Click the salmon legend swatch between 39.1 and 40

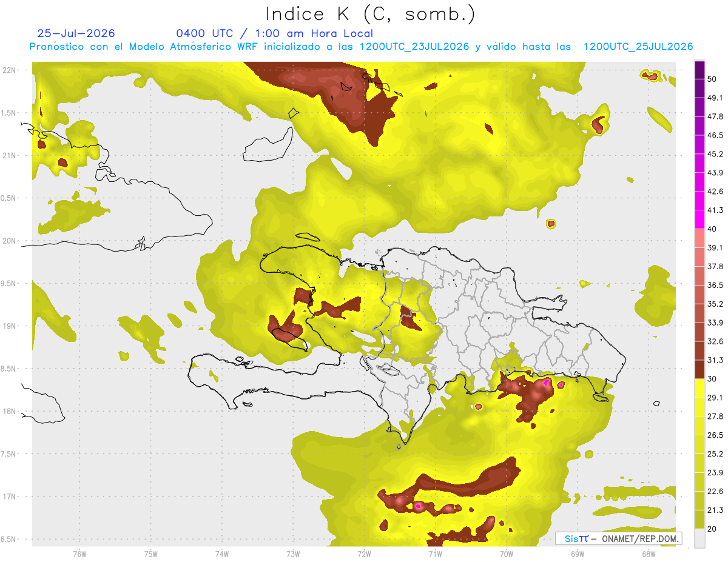[699, 238]
